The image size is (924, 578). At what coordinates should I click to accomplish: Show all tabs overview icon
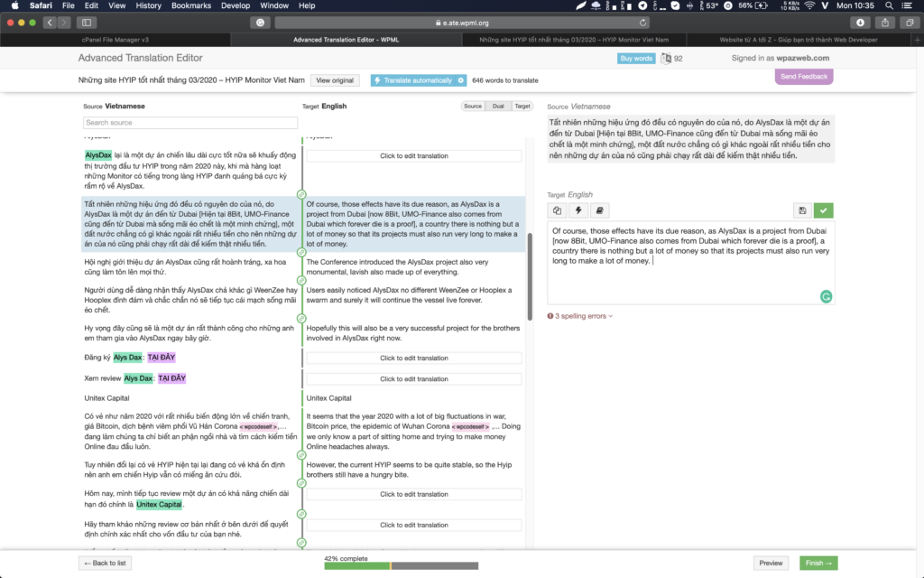coord(910,23)
